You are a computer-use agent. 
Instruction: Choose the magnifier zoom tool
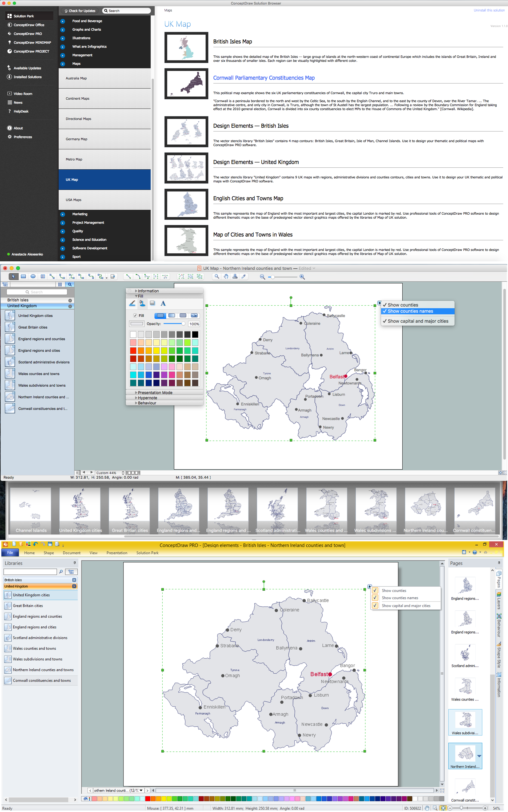[217, 277]
